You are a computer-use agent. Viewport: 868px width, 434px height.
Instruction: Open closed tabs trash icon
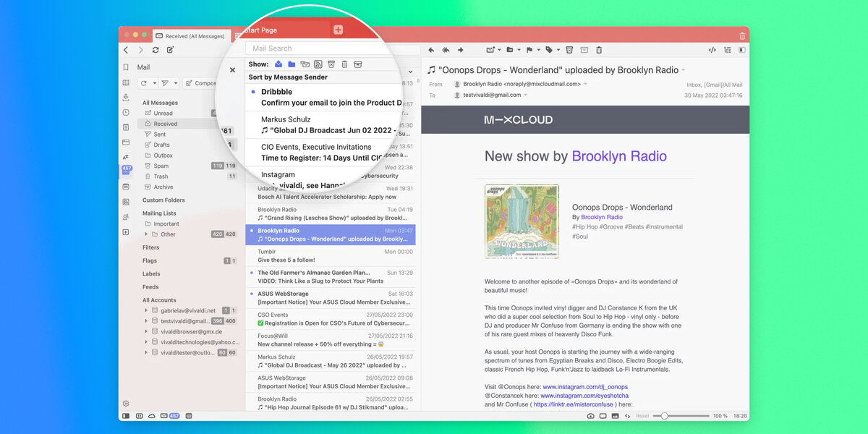coord(742,35)
